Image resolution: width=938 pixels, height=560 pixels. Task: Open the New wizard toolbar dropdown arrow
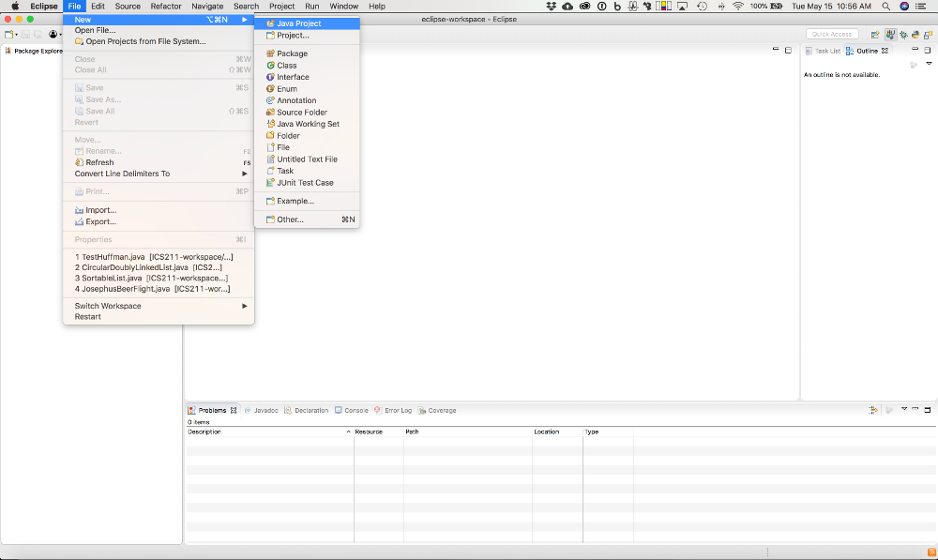click(x=17, y=35)
